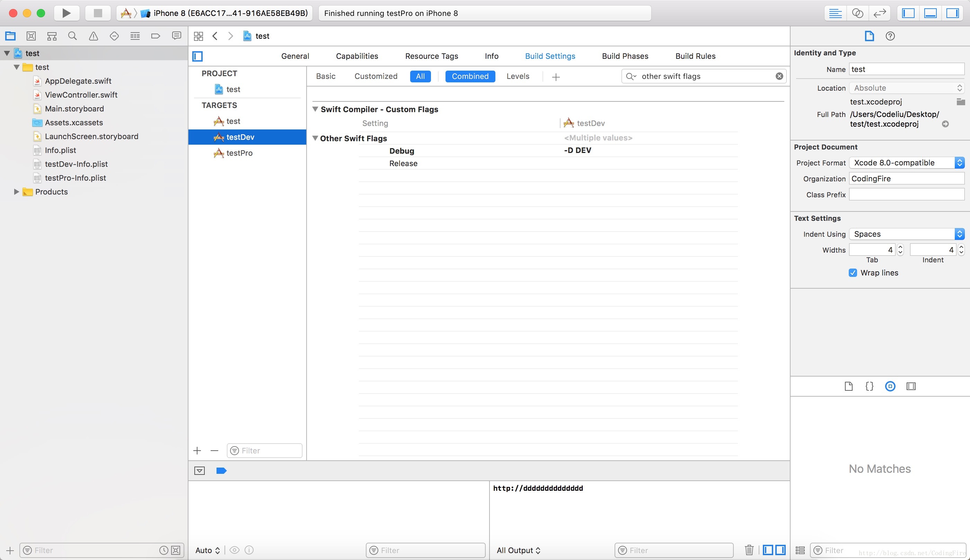The height and width of the screenshot is (560, 970).
Task: Click the Run/Play button in toolbar
Action: pos(65,13)
